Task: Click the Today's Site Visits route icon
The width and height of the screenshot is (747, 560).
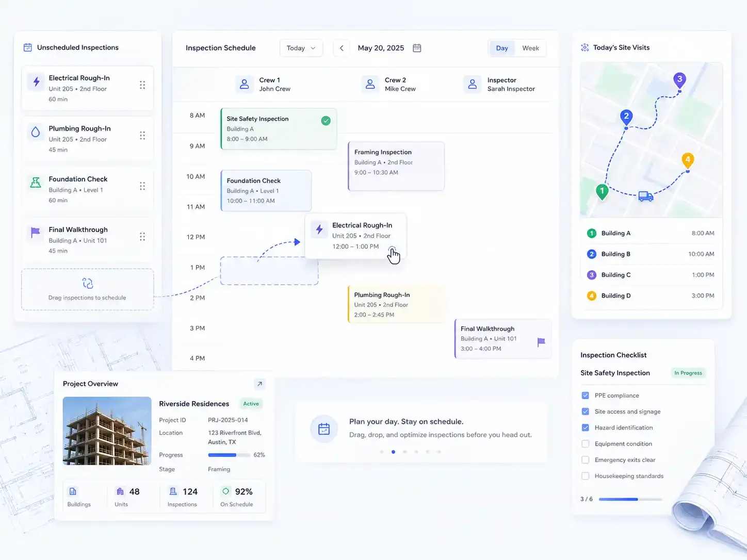Action: coord(585,47)
